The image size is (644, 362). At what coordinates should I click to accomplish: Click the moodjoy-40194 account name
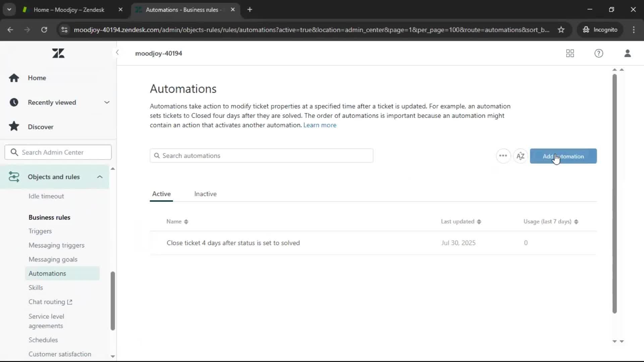(x=159, y=53)
